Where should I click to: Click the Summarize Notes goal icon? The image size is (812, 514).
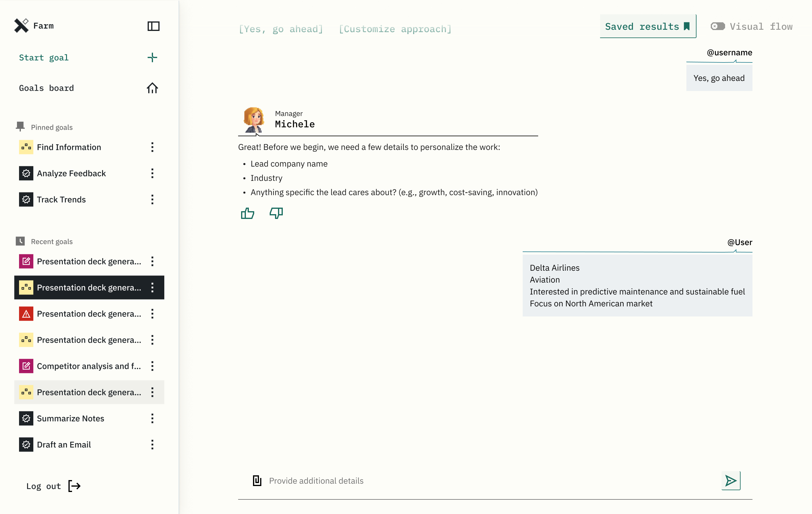tap(26, 418)
